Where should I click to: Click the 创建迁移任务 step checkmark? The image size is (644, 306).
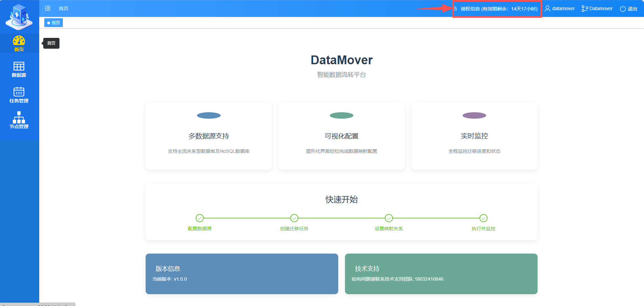[294, 218]
